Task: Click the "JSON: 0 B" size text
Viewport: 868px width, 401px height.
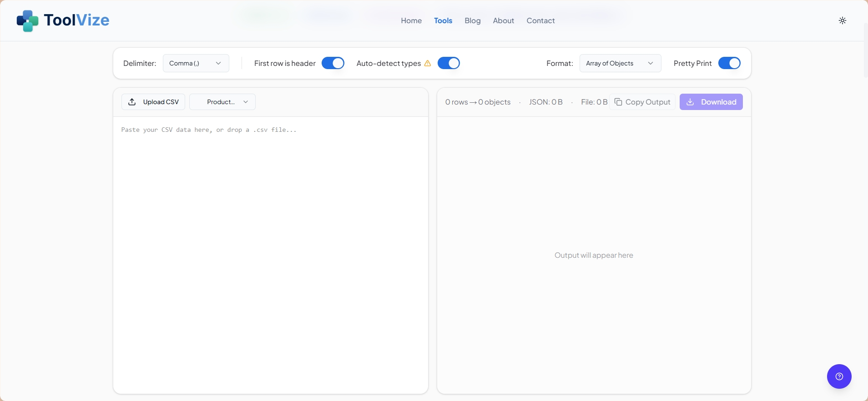Action: click(x=546, y=102)
